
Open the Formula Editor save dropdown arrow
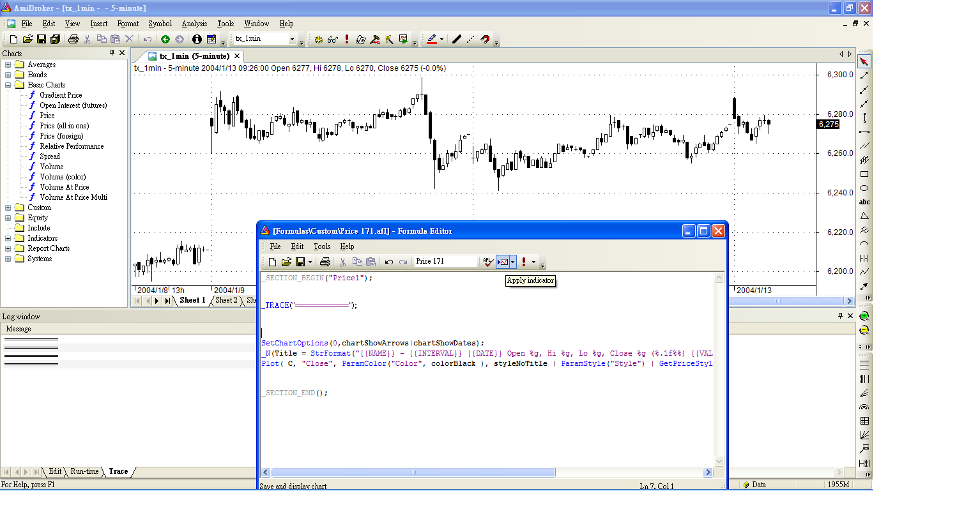click(310, 262)
